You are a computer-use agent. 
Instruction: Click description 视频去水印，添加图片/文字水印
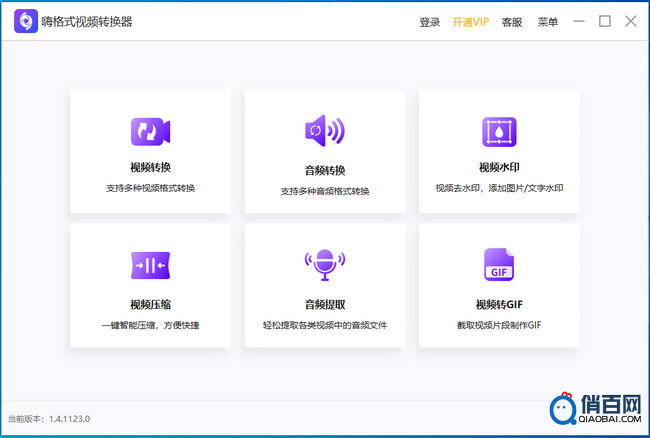point(499,188)
